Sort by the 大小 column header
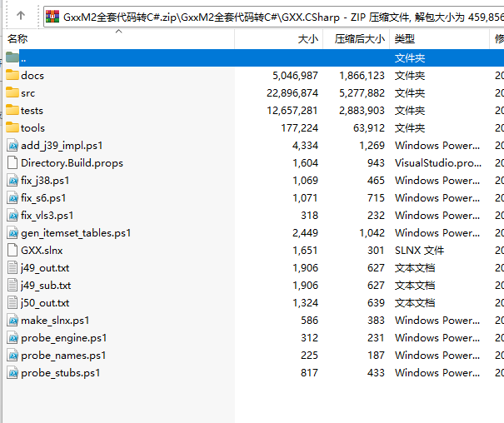 tap(279, 39)
